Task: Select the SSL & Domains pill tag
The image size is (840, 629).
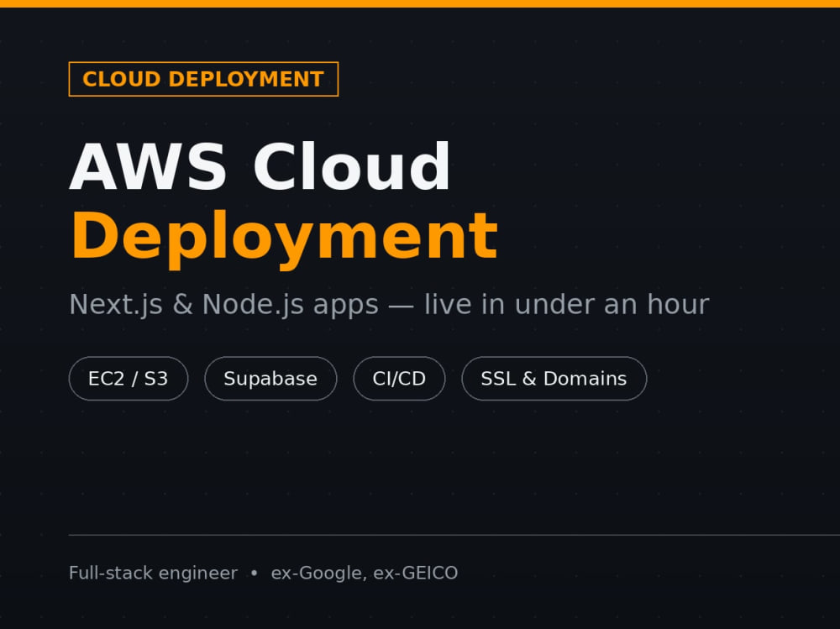Action: pos(554,378)
